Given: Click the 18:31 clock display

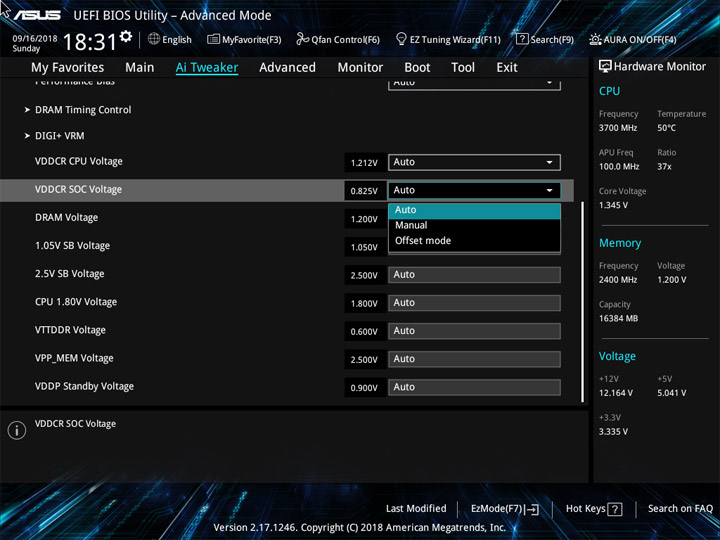Looking at the screenshot, I should pos(90,42).
